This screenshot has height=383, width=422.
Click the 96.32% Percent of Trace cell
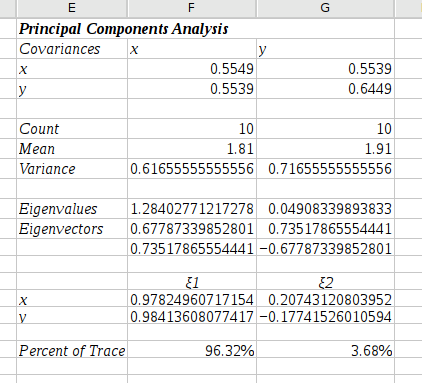pyautogui.click(x=192, y=349)
